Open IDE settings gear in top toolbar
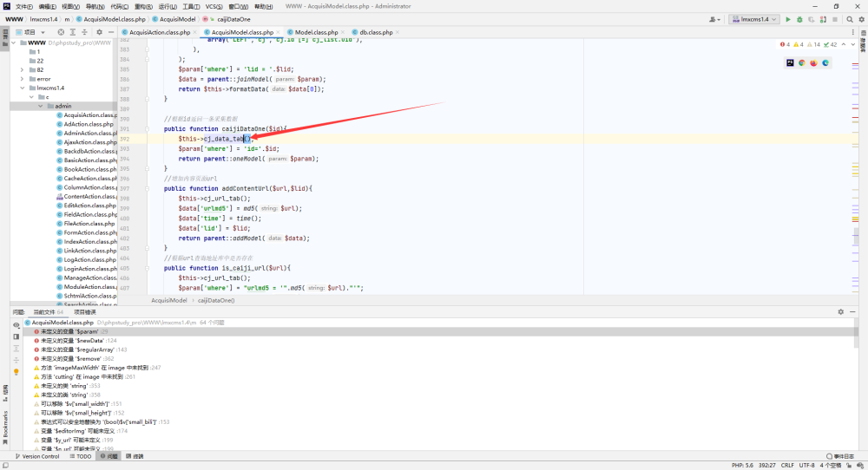 point(861,19)
